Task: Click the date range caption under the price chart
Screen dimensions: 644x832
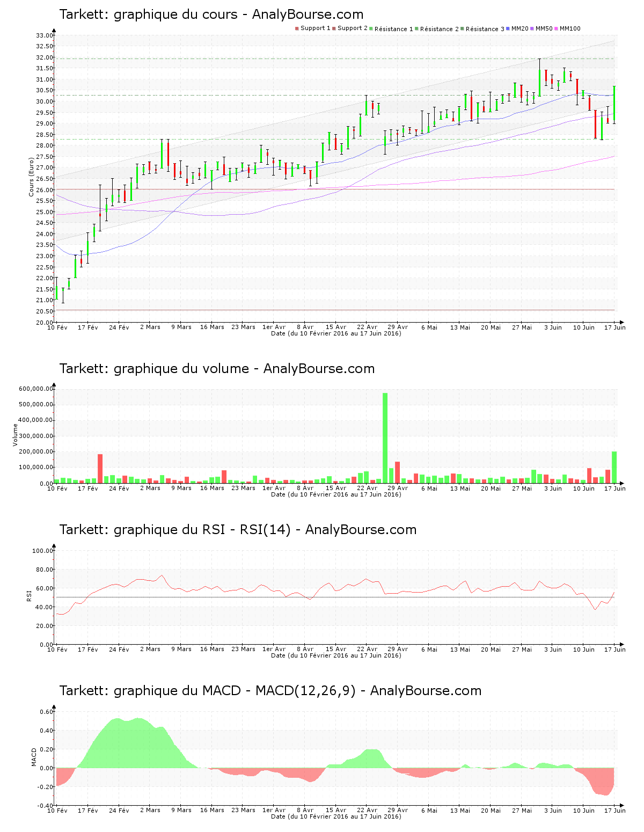Action: [336, 333]
